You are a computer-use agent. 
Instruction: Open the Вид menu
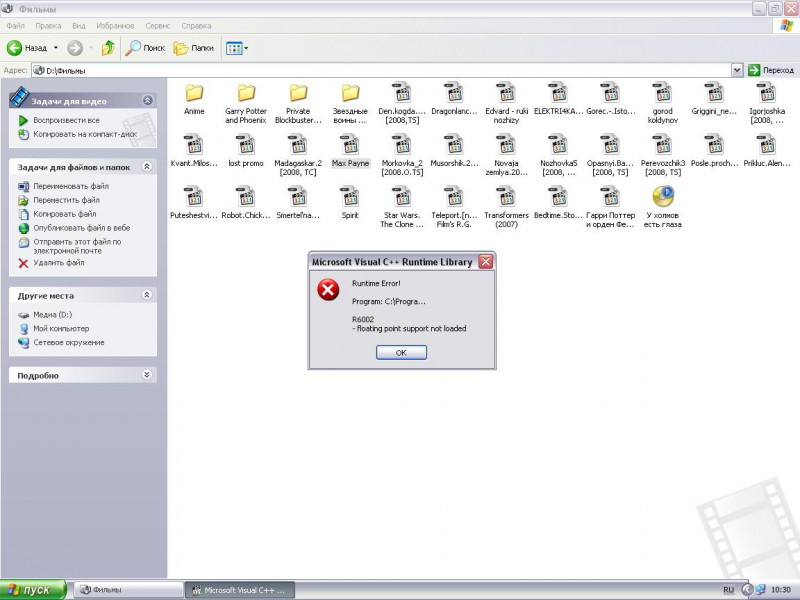(79, 26)
